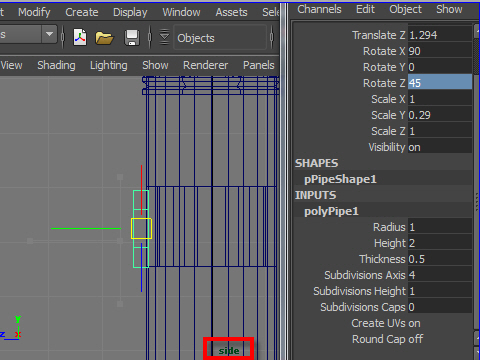Select the Subdivisions Axis attribute label
Viewport: 480px width, 360px height.
365,275
